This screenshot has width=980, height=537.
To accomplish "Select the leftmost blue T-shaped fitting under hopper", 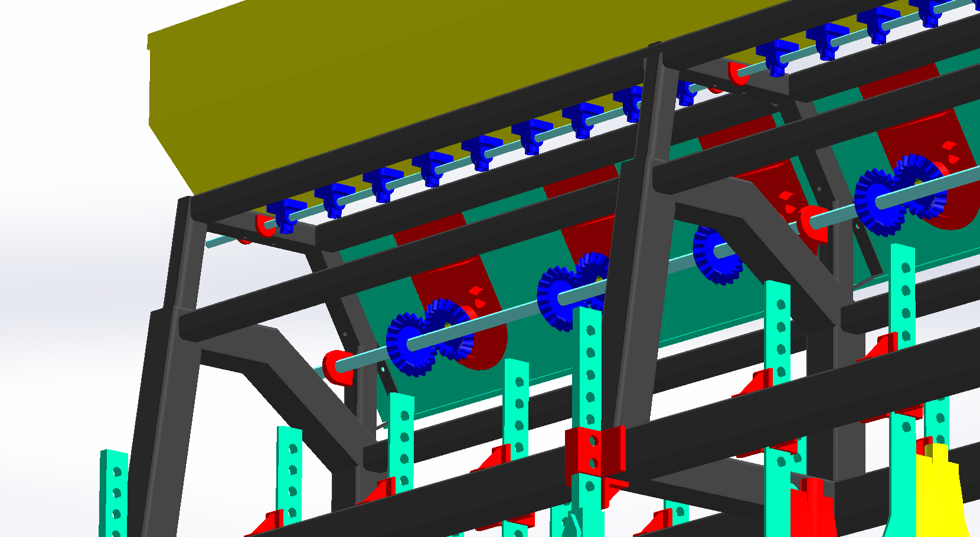I will click(x=286, y=215).
